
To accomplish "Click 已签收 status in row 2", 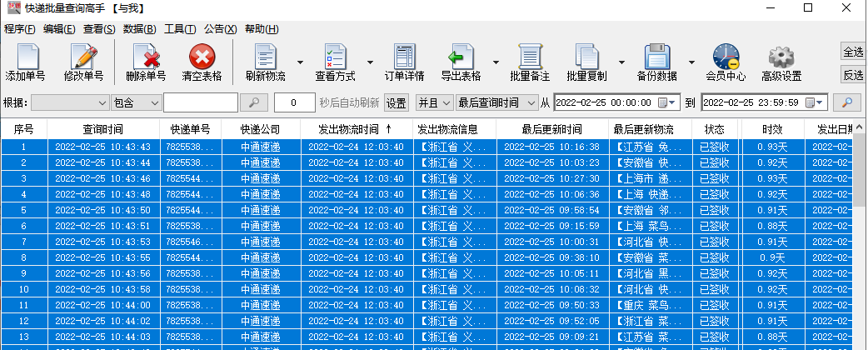I will 714,162.
